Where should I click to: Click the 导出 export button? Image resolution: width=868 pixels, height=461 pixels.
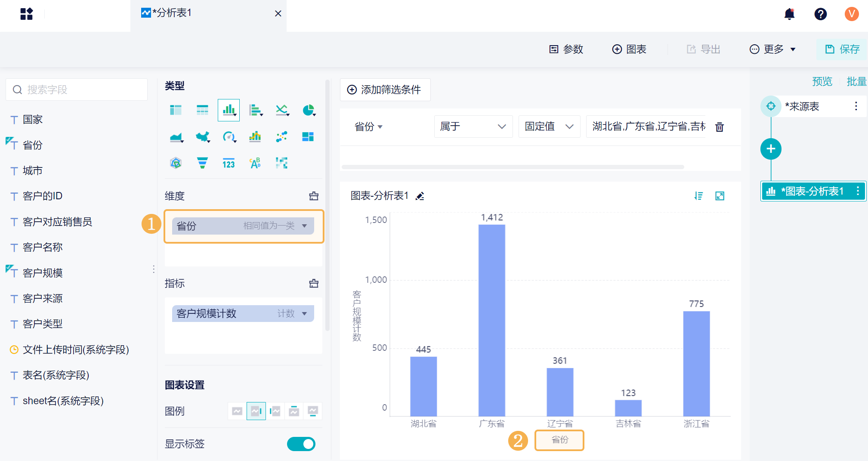704,49
